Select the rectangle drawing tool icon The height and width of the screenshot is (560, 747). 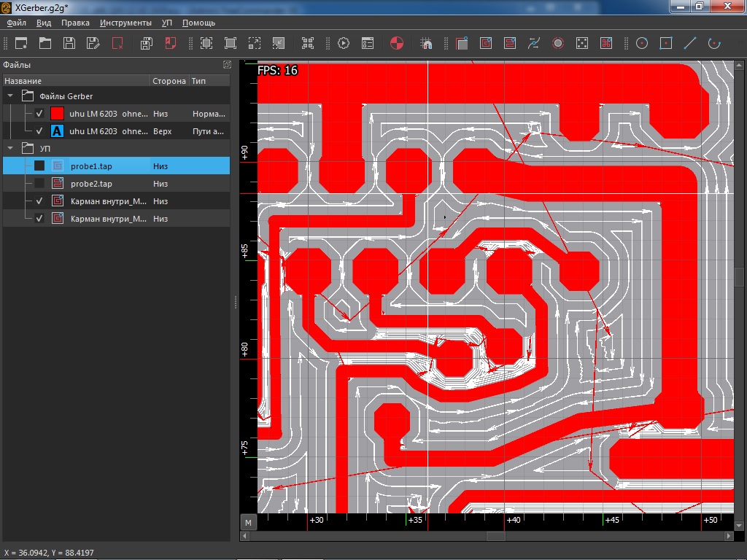[665, 43]
